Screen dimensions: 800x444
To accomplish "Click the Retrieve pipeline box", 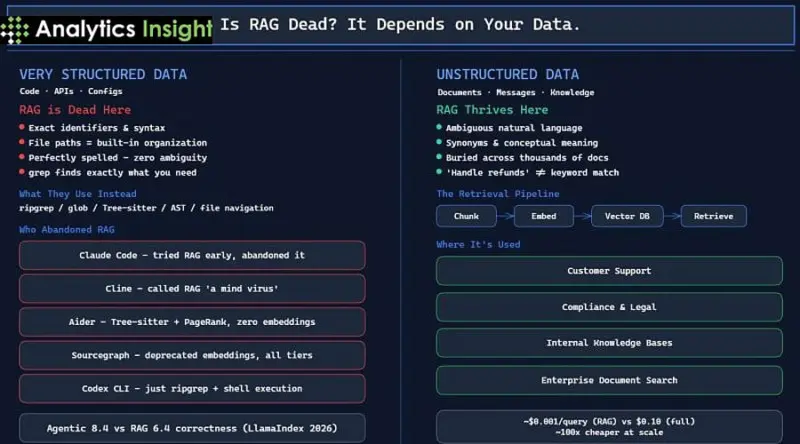I will pos(714,216).
